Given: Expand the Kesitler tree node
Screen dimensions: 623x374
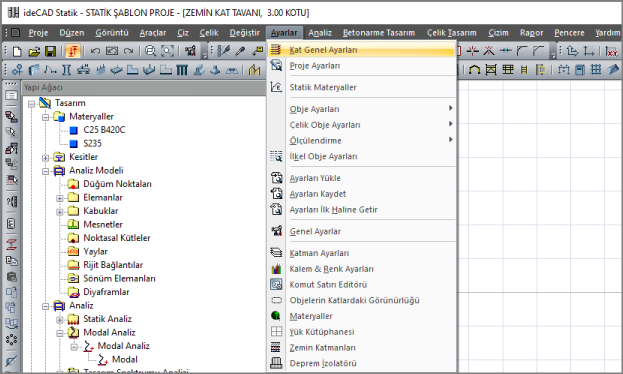Looking at the screenshot, I should 45,157.
